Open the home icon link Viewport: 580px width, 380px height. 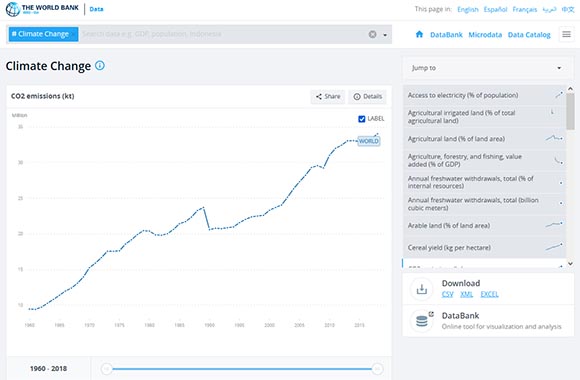(x=419, y=34)
